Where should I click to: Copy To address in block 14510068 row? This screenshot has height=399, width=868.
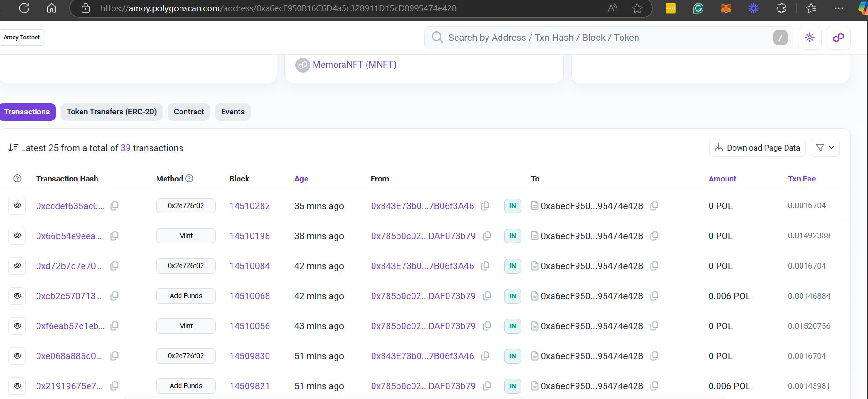point(654,296)
